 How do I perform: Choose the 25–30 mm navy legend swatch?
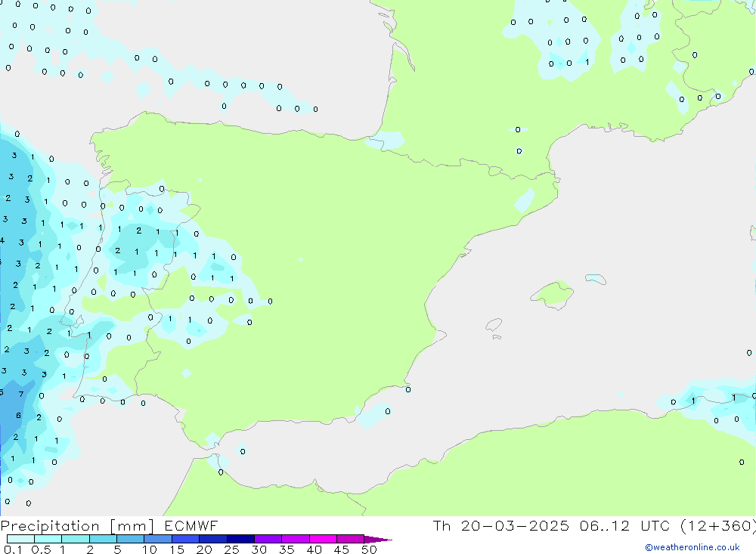tap(240, 539)
